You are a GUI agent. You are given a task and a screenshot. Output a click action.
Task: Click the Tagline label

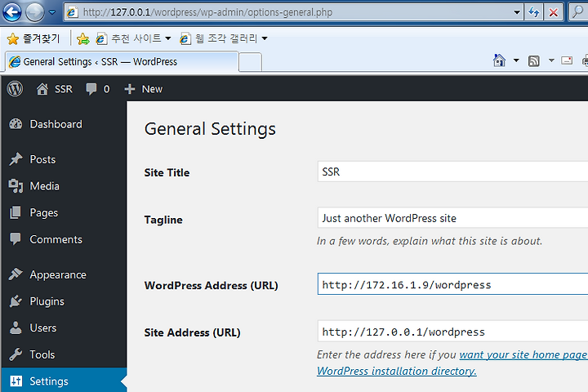(x=163, y=220)
